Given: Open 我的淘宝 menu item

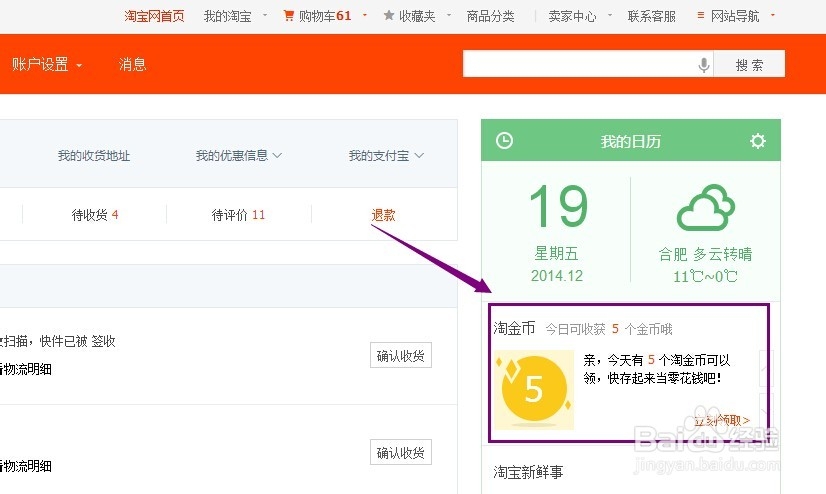Looking at the screenshot, I should 228,16.
